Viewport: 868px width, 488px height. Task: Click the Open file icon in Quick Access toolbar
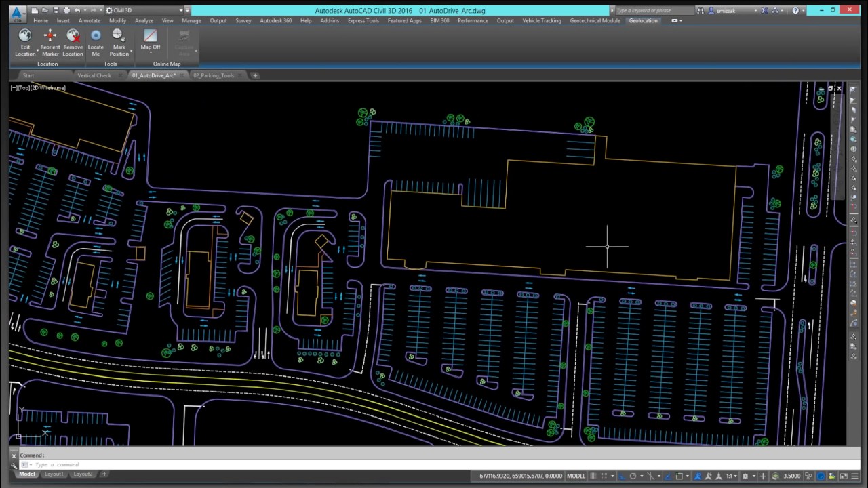(45, 11)
